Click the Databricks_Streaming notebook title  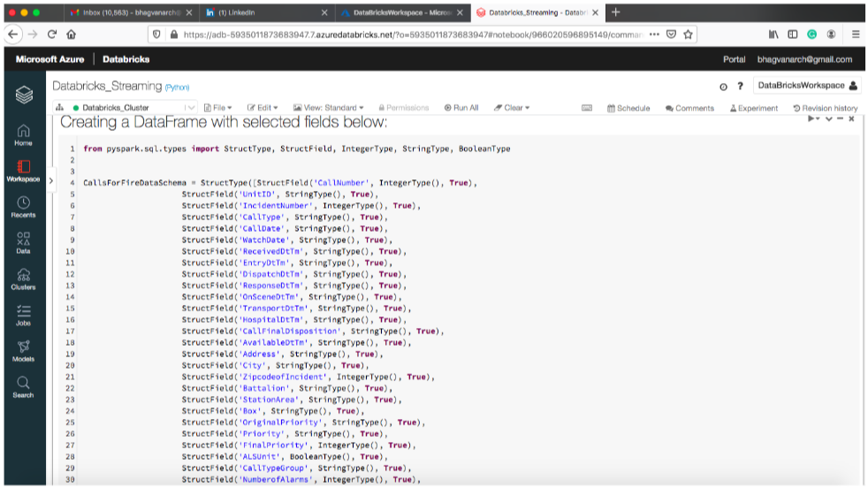click(107, 86)
